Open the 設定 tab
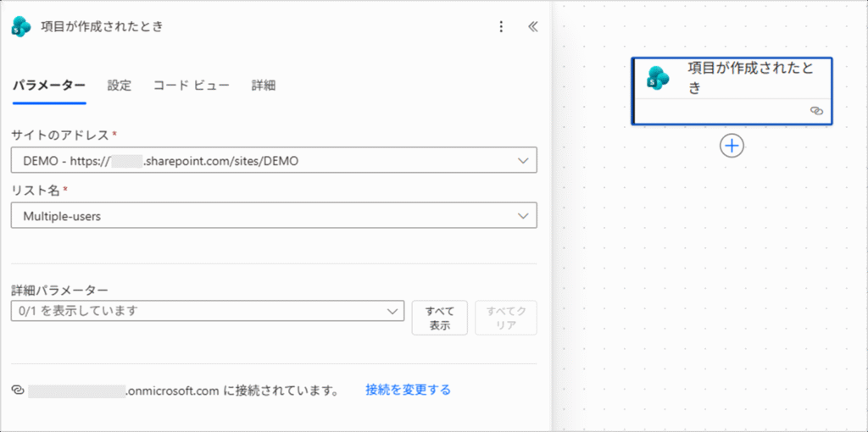The width and height of the screenshot is (868, 432). point(120,86)
